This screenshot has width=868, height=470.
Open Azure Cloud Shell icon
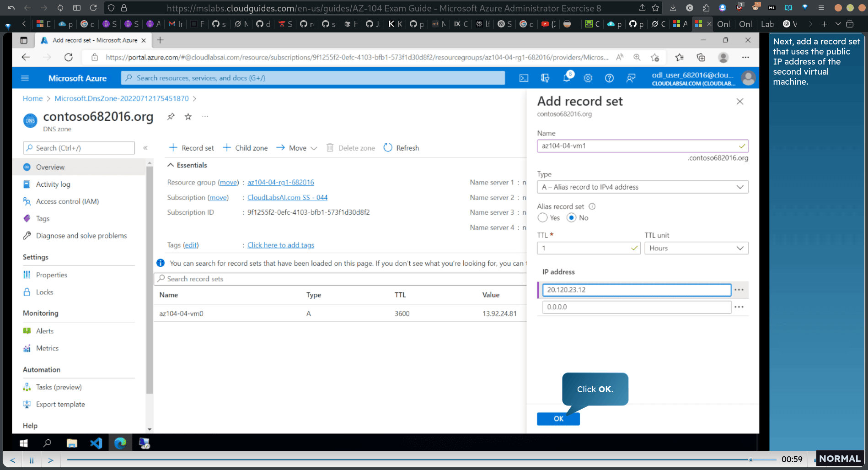pyautogui.click(x=524, y=78)
